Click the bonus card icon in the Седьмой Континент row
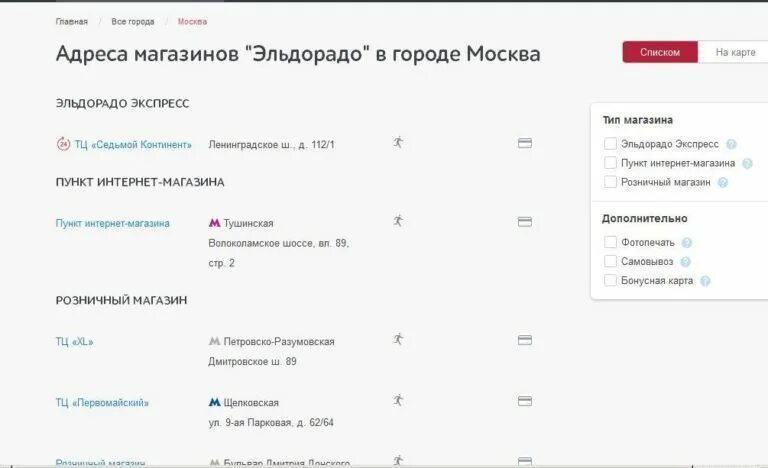The width and height of the screenshot is (768, 468). pos(525,143)
